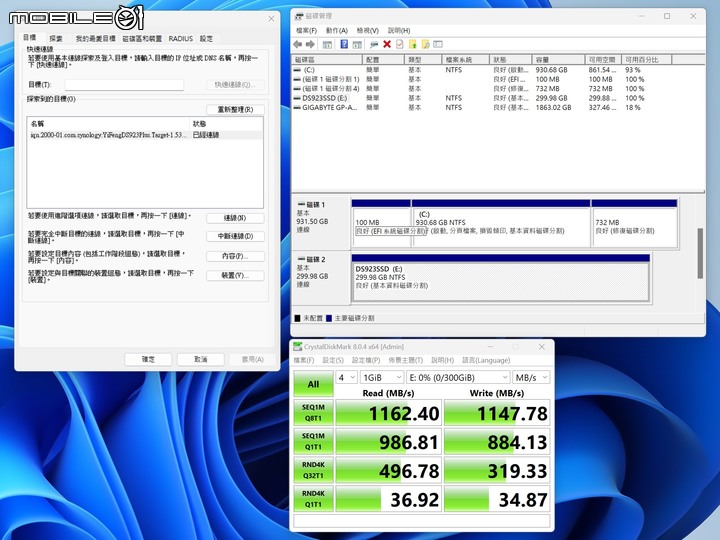Switch to the RADIUS tab
Viewport: 720px width, 540px height.
180,39
